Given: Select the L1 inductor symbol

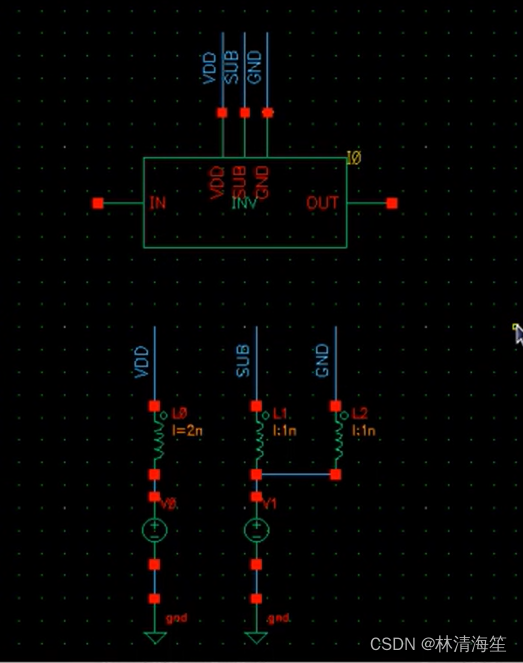Looking at the screenshot, I should (x=259, y=441).
